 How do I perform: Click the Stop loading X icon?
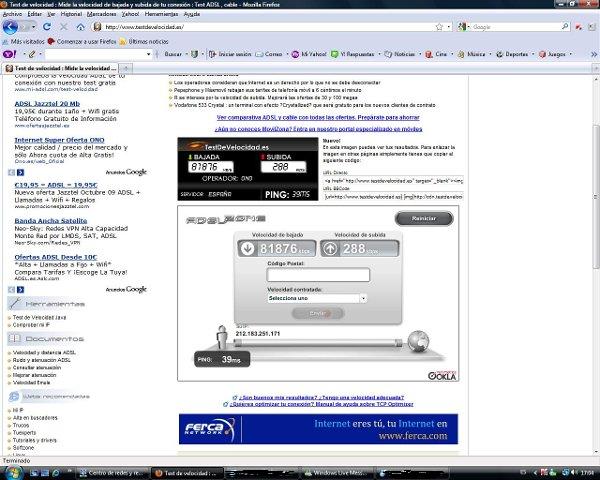click(64, 27)
